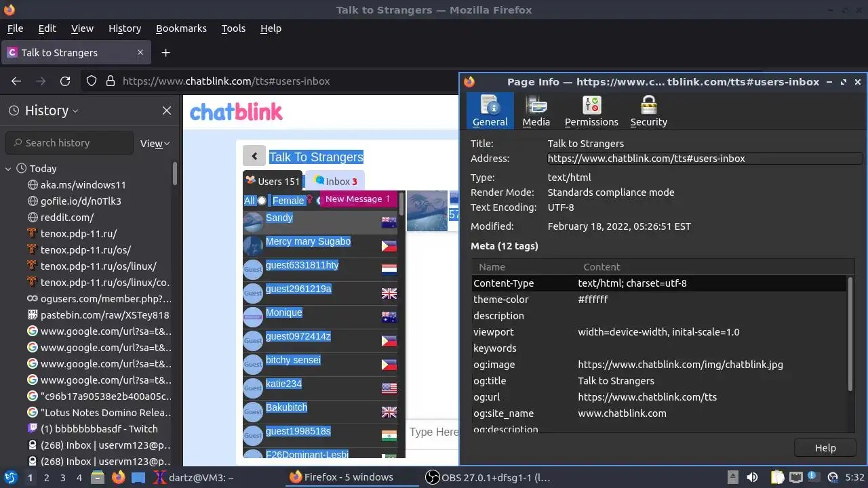Open the General tab in Page Info
The image size is (868, 488).
point(490,110)
